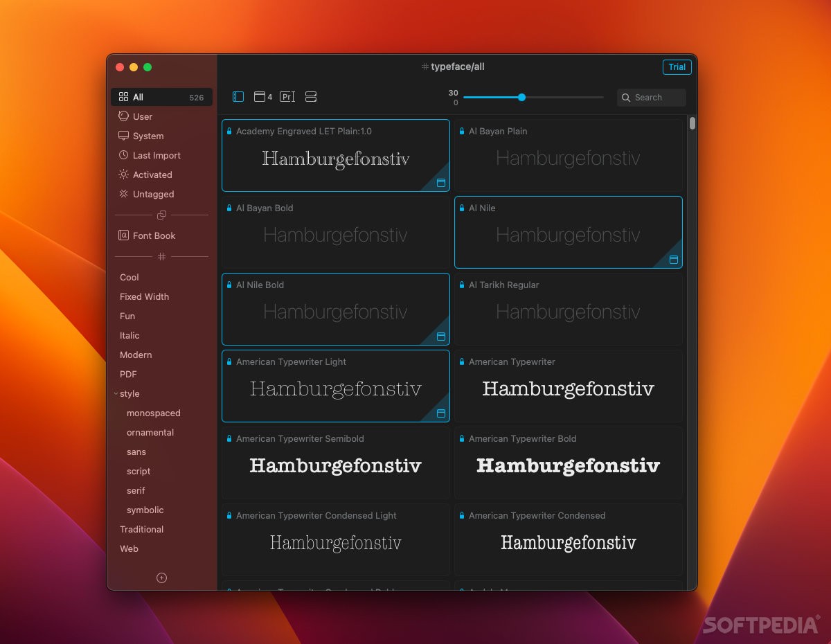
Task: Click the hashtag tags section icon
Action: click(161, 256)
